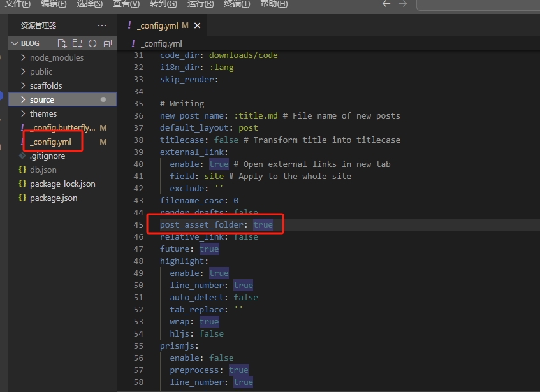540x392 pixels.
Task: Open the 运行(R) menu
Action: (x=200, y=4)
